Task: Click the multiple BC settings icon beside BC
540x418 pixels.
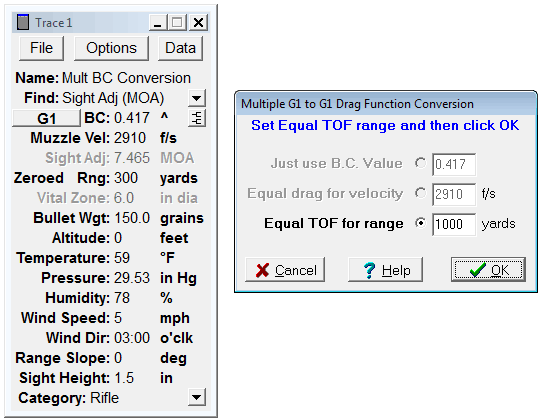Action: point(197,118)
